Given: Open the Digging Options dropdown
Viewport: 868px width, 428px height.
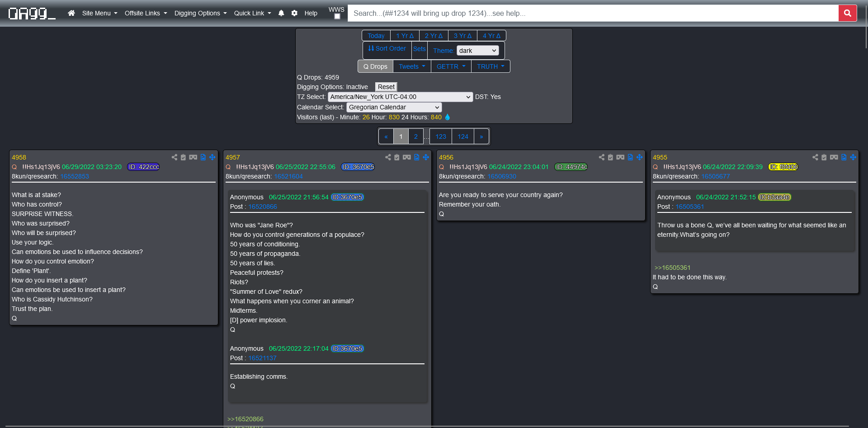Looking at the screenshot, I should (200, 13).
